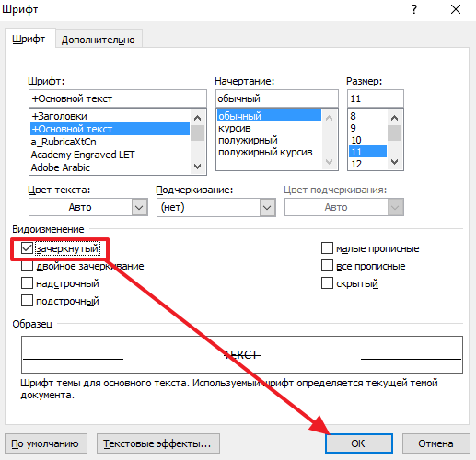Enable двойное зачеркивание checkbox

click(x=27, y=266)
